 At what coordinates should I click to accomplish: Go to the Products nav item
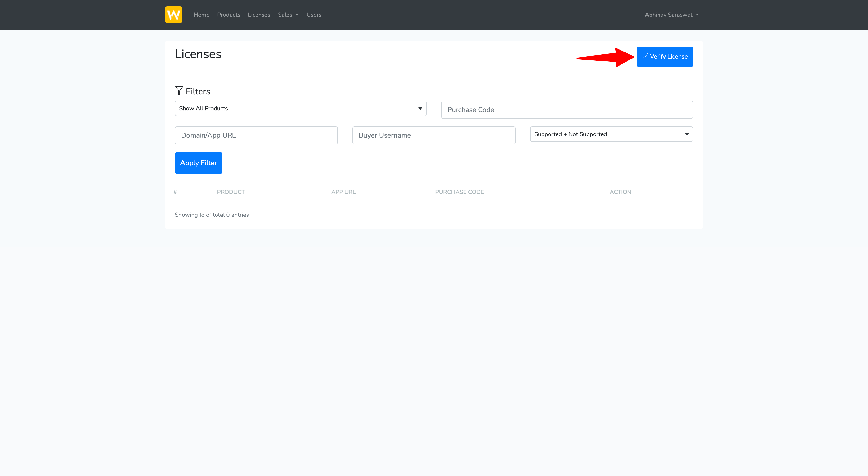click(228, 15)
